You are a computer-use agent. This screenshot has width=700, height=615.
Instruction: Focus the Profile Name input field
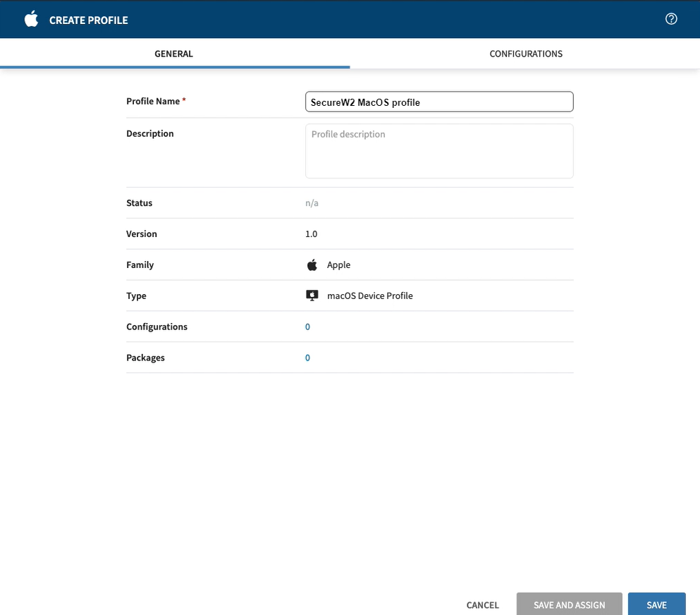pyautogui.click(x=439, y=102)
